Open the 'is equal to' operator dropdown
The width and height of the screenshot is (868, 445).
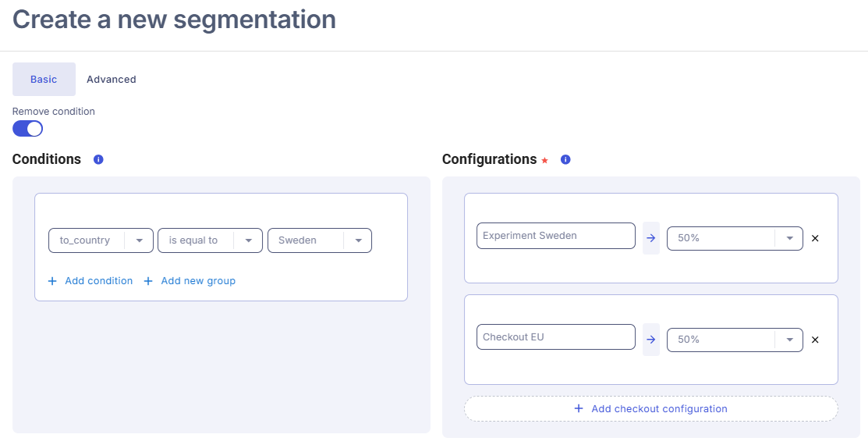coord(248,240)
